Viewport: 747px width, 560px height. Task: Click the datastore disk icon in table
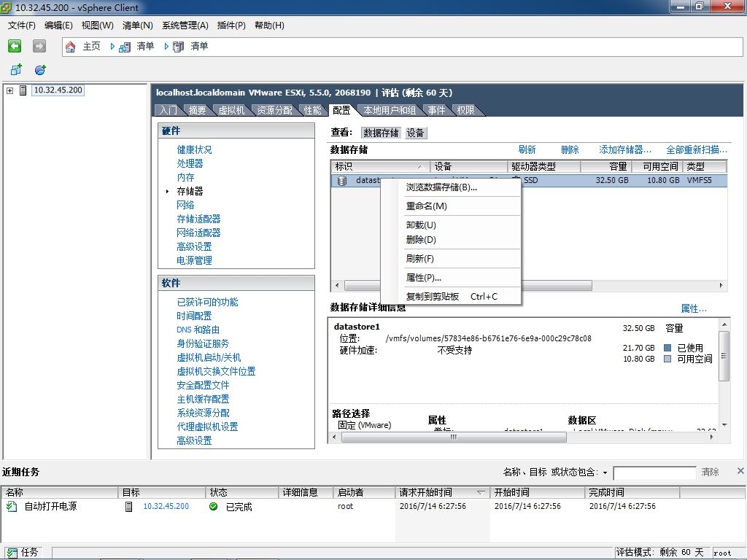coord(342,181)
